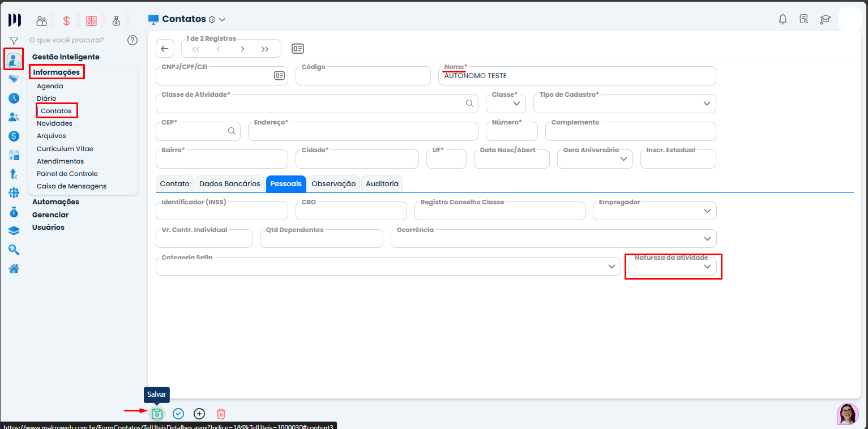Click the Nome input field

576,76
